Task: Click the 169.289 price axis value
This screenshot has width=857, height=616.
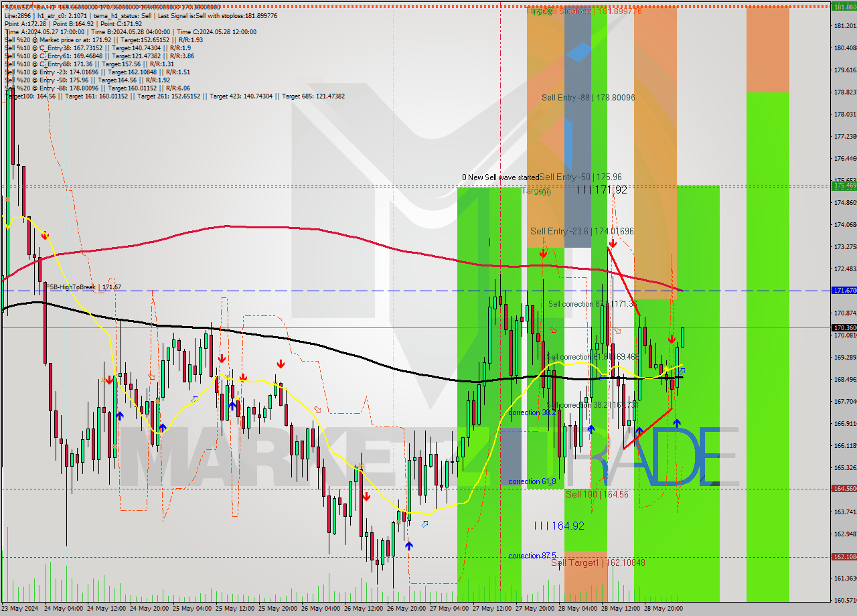Action: click(844, 357)
